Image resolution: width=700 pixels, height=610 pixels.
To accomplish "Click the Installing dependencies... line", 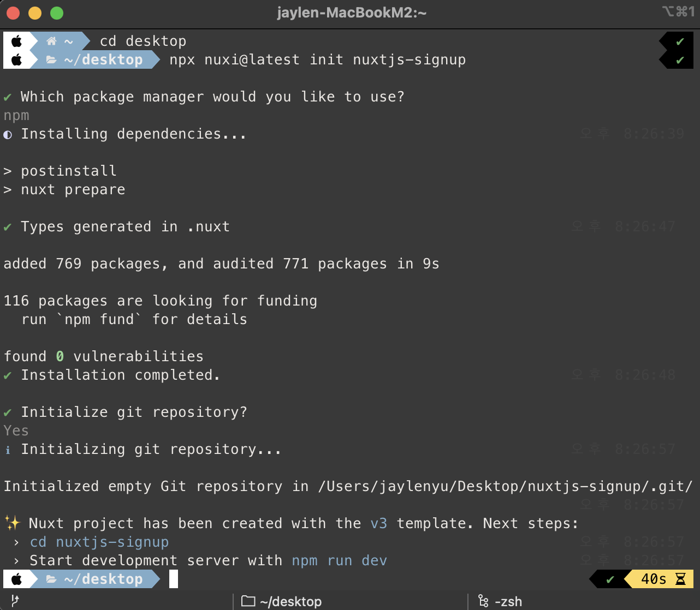I will click(x=134, y=134).
